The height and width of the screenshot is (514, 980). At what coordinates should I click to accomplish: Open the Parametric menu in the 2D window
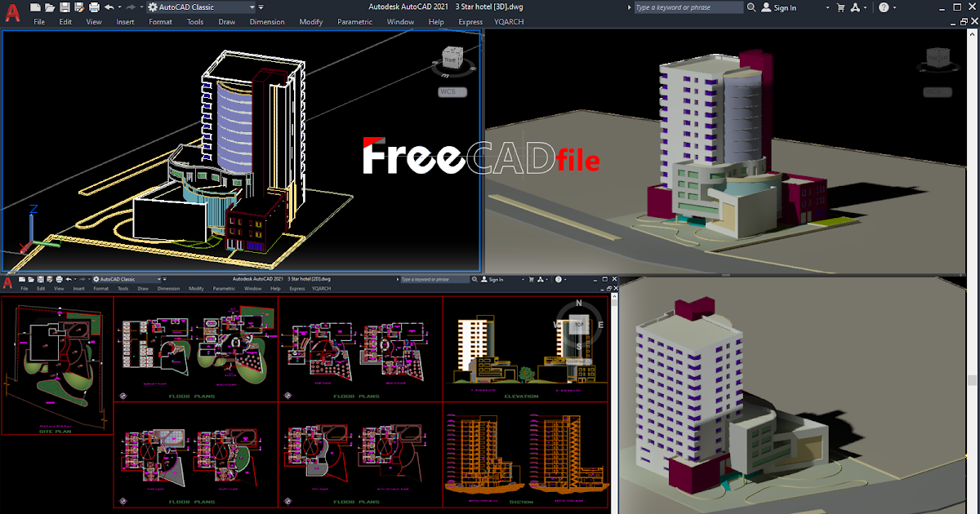tap(224, 288)
